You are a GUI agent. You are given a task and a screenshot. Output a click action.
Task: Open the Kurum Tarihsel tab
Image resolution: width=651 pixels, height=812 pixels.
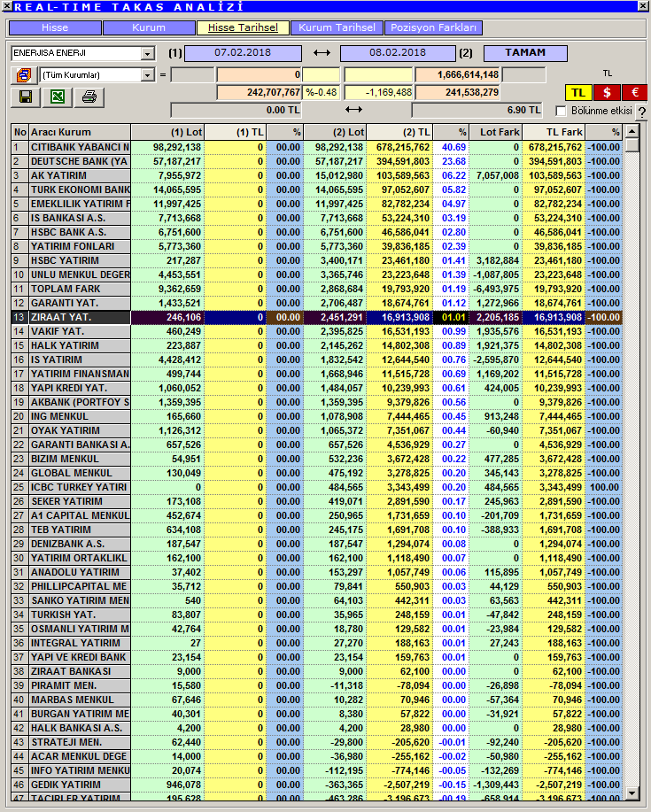(337, 28)
